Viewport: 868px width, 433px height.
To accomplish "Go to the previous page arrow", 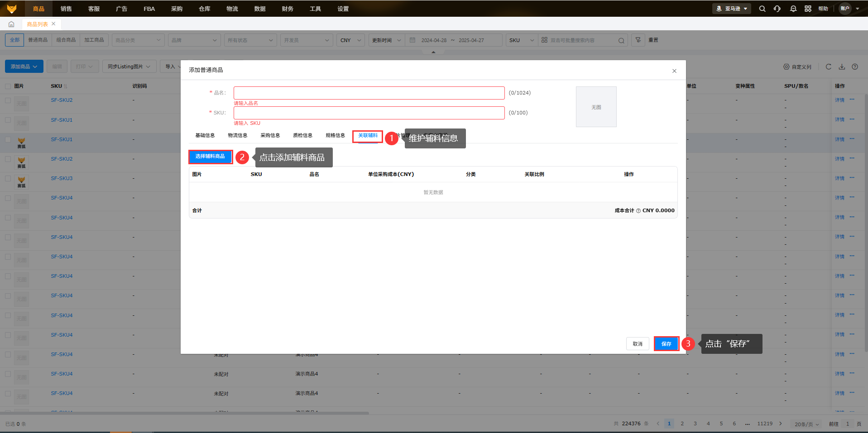I will point(658,424).
